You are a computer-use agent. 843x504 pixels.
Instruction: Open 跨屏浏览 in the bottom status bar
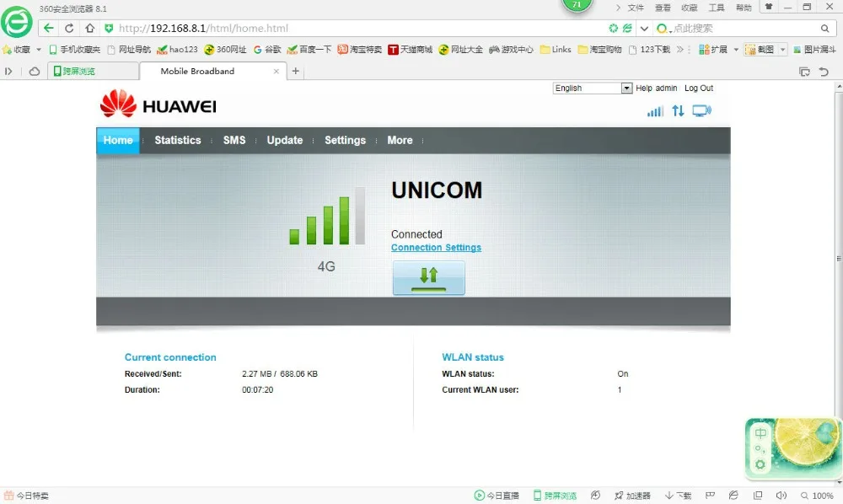click(x=555, y=496)
